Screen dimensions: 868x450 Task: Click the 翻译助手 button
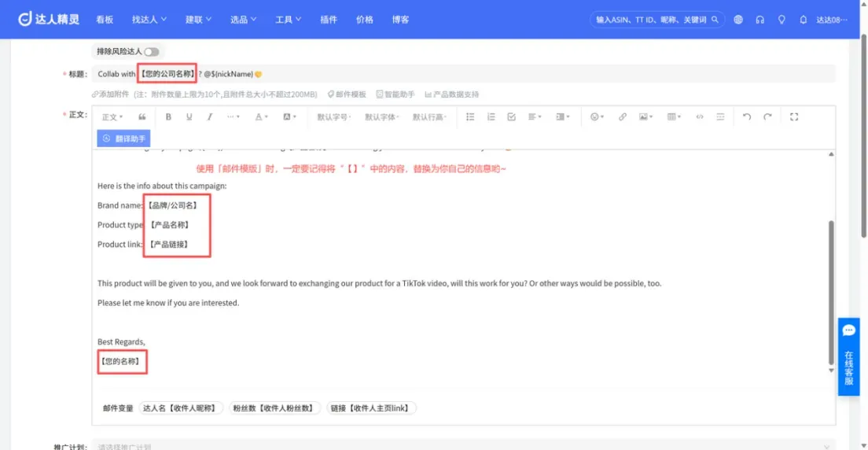pyautogui.click(x=124, y=138)
